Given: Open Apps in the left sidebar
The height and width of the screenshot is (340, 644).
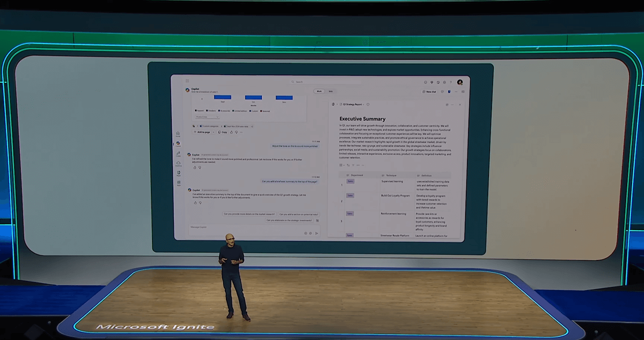Looking at the screenshot, I should [178, 183].
